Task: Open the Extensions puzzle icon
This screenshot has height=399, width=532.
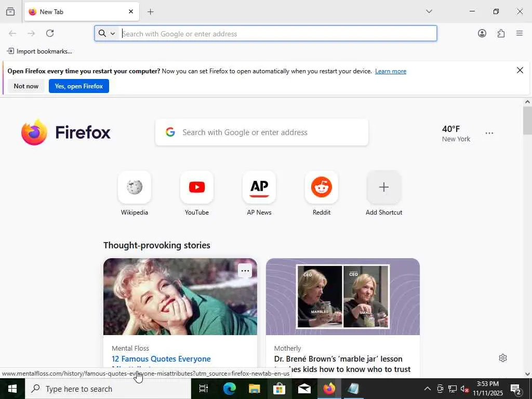Action: [x=501, y=33]
